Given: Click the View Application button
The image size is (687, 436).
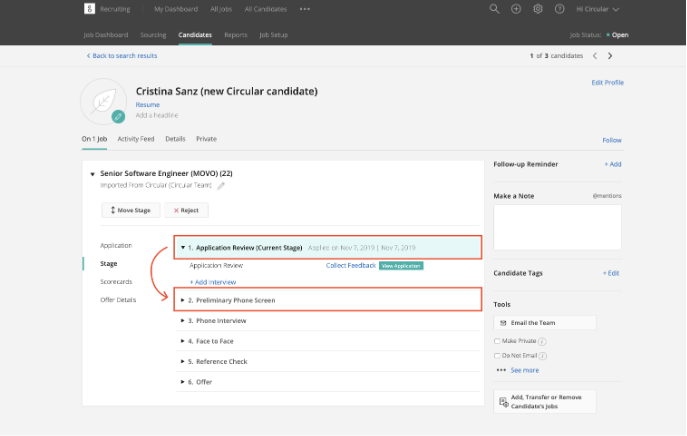Looking at the screenshot, I should pyautogui.click(x=401, y=266).
